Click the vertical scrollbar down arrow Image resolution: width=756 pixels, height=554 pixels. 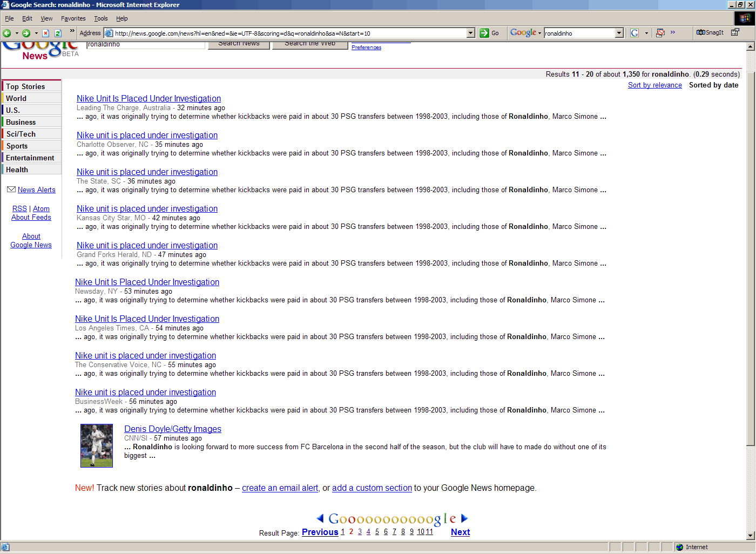751,535
